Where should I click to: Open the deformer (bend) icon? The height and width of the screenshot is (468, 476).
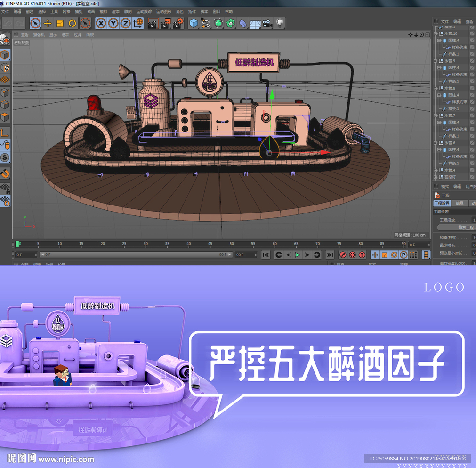243,23
